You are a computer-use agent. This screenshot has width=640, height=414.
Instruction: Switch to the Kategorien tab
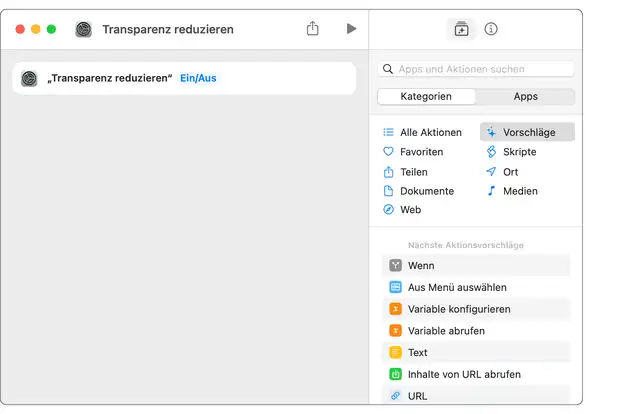(426, 97)
